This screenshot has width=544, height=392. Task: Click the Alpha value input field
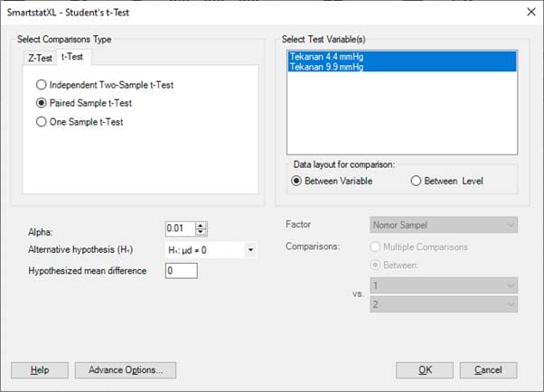(180, 229)
